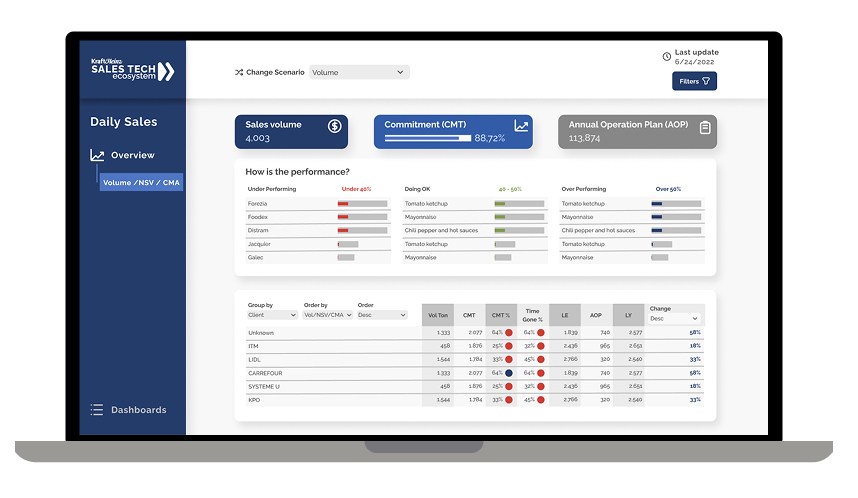The width and height of the screenshot is (858, 498).
Task: Click the Sales Tech ecosystem logo
Action: pyautogui.click(x=132, y=71)
